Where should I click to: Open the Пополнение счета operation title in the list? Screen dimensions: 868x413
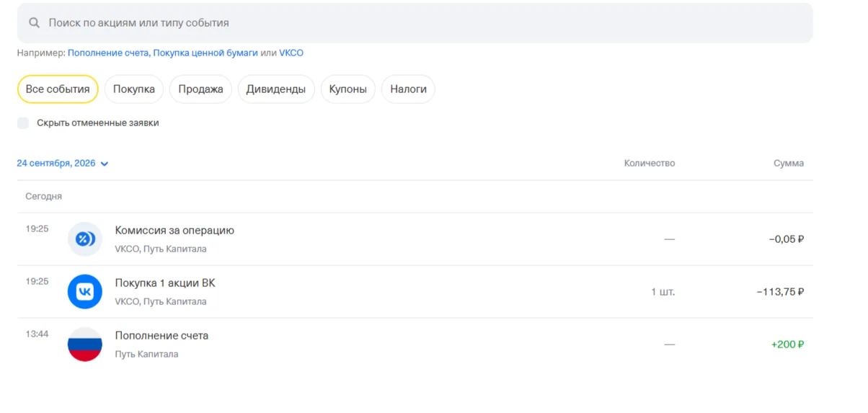tap(161, 336)
